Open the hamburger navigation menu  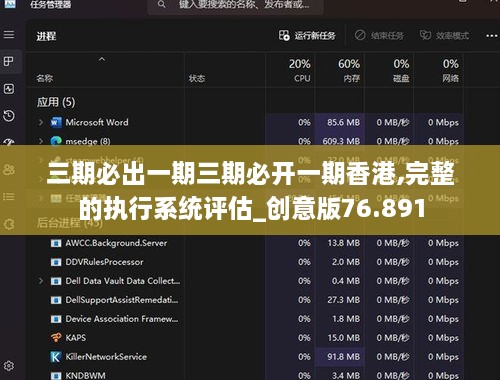tap(9, 35)
